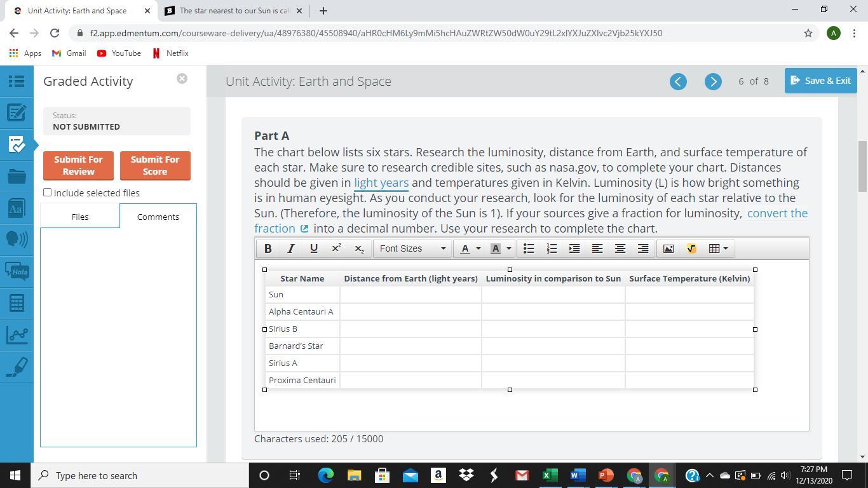Open the course menu list icon
Screen dimensions: 868x488
coord(17,81)
